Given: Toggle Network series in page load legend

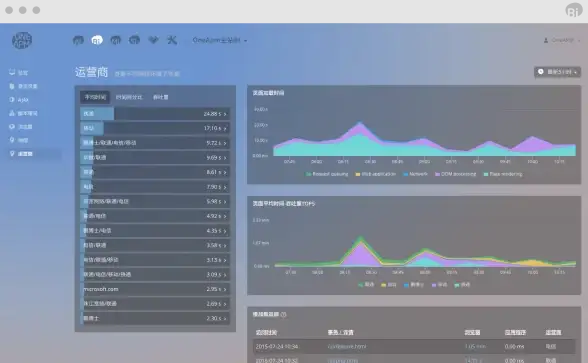Looking at the screenshot, I should 415,174.
